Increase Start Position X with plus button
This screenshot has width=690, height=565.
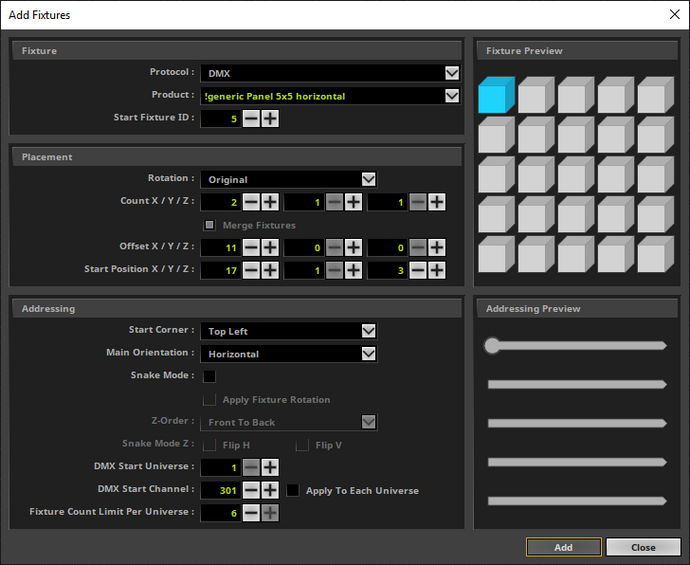pos(270,270)
